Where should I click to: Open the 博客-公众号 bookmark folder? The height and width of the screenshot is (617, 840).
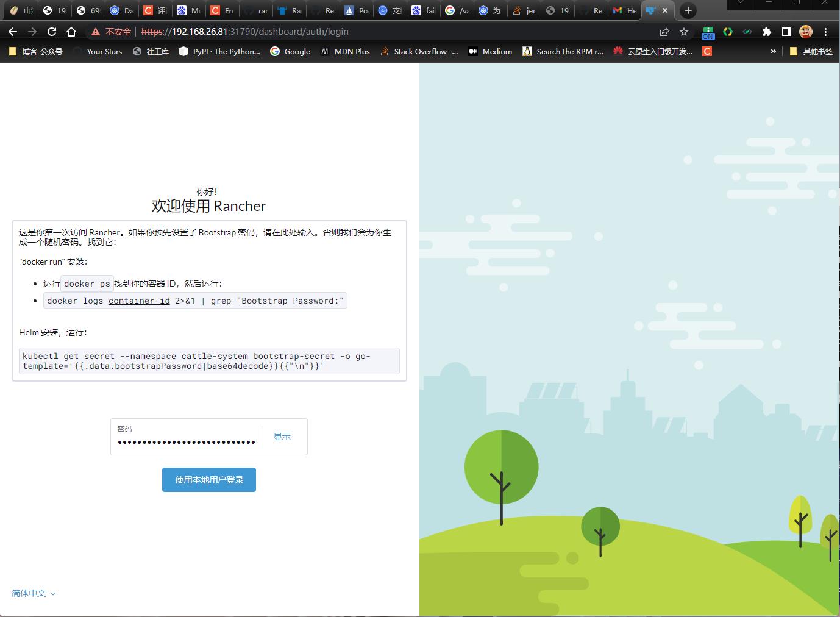tap(35, 51)
